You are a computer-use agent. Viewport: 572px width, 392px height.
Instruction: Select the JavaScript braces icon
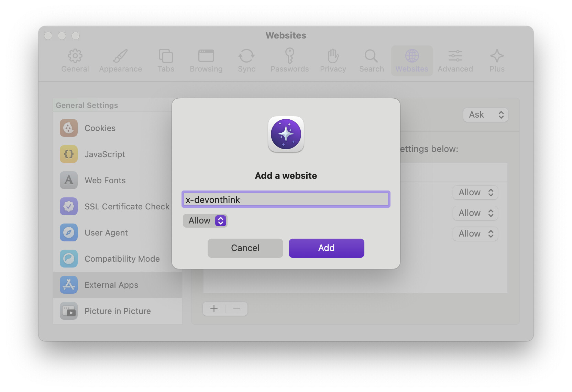69,154
